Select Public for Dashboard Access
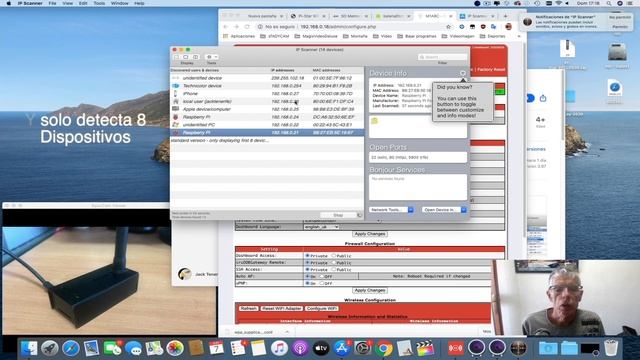 click(334, 256)
